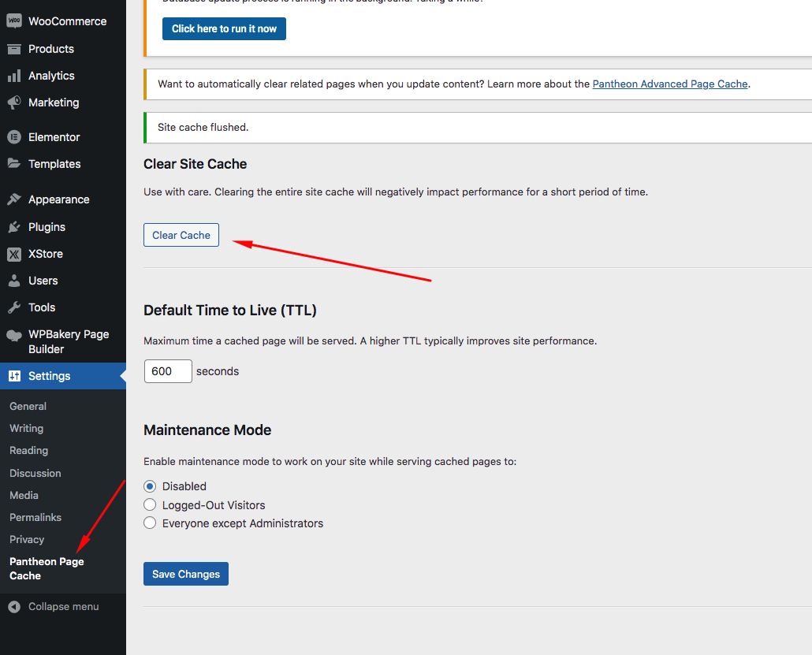Click the WooCommerce logo icon in the sidebar

tap(14, 21)
